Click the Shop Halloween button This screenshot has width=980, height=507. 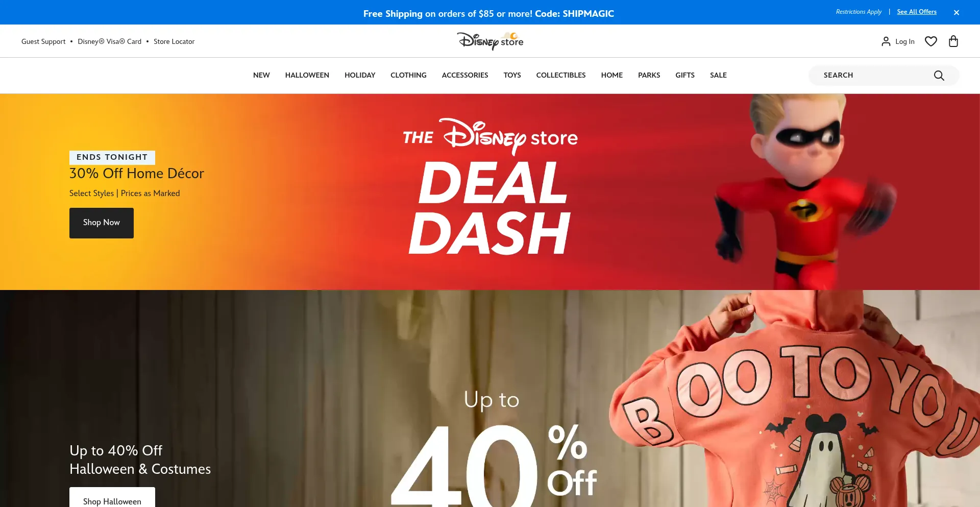point(112,499)
